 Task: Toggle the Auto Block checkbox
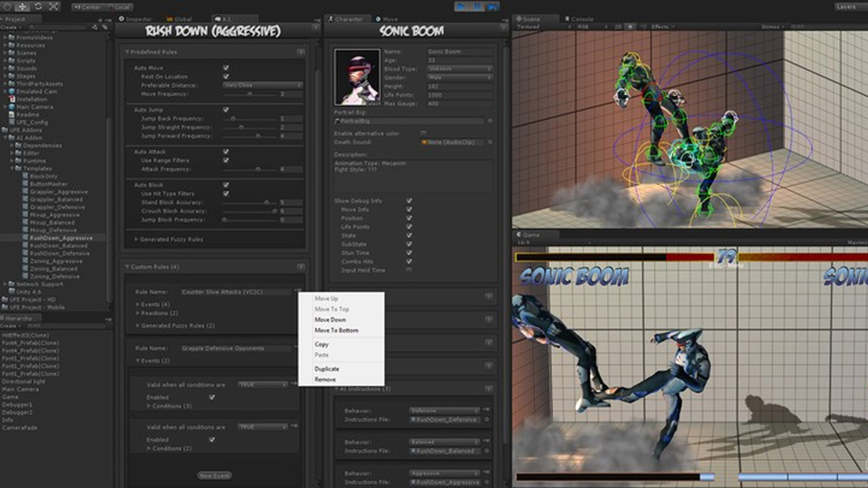tap(226, 185)
